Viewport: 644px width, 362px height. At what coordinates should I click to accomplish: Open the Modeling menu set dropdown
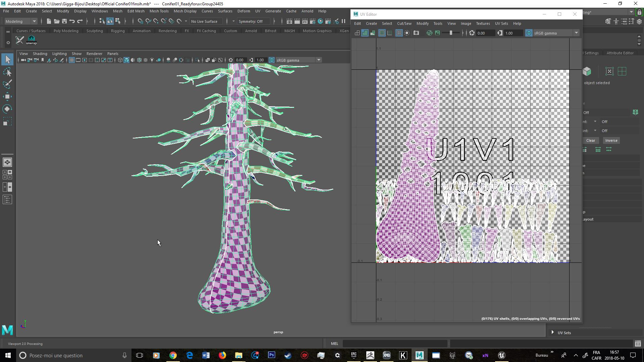pyautogui.click(x=21, y=21)
